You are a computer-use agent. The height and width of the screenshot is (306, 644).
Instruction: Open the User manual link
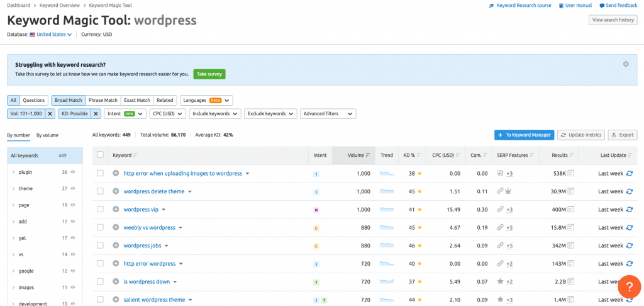(x=575, y=6)
